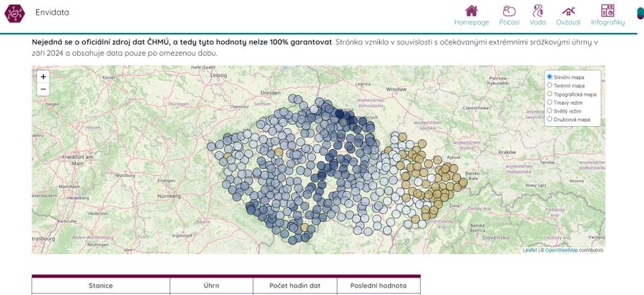Screen dimensions: 644x295
Task: Open the Ovzduší air quality icon
Action: coord(568,11)
